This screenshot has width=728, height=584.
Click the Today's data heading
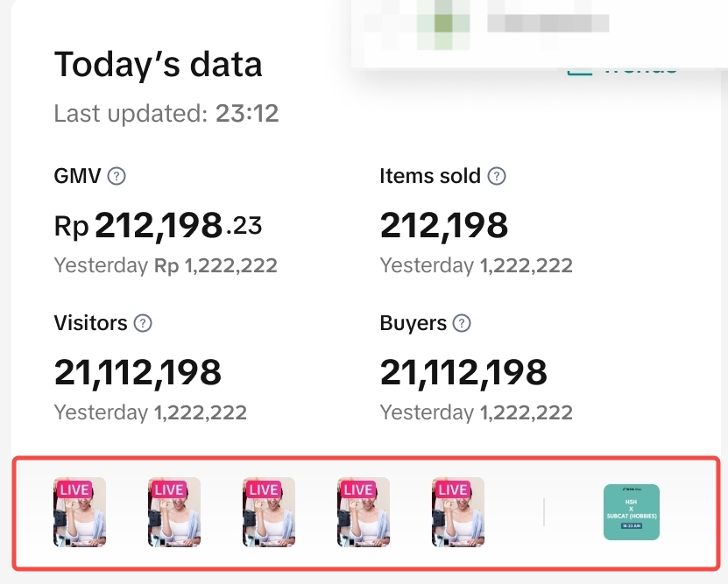[x=159, y=65]
